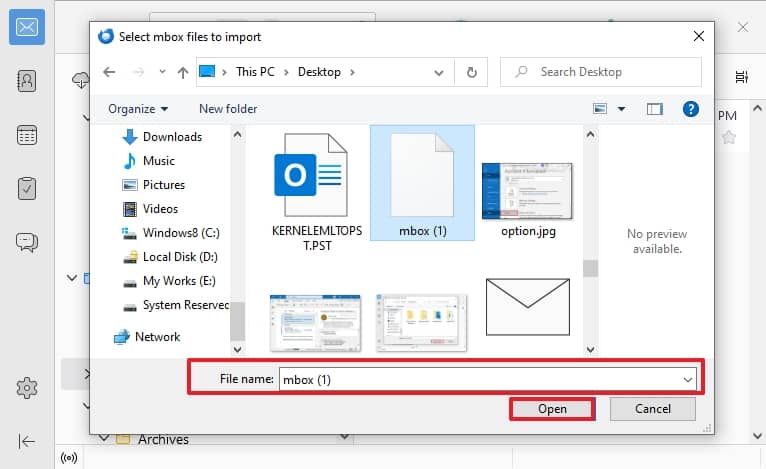Image resolution: width=766 pixels, height=469 pixels.
Task: Select Local Disk (D:) drive
Action: click(170, 256)
